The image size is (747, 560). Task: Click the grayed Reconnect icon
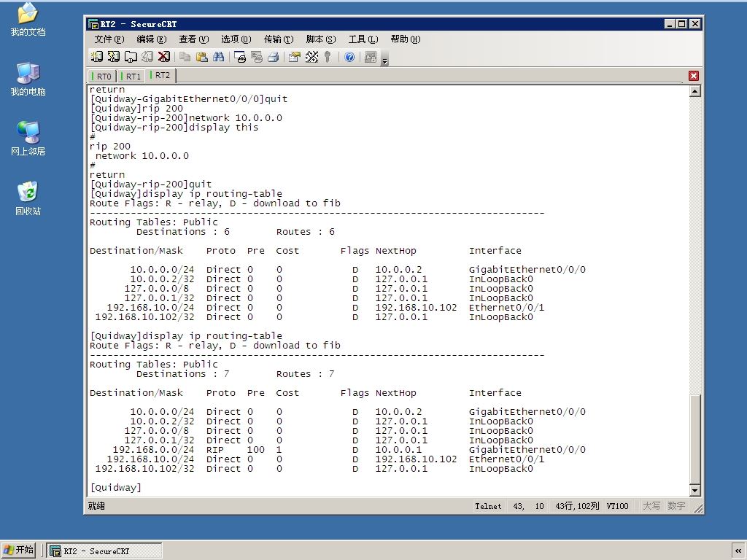147,57
